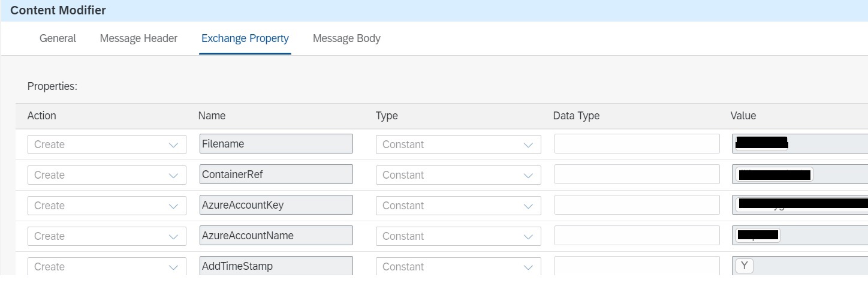Click Data Type field for Filename row
The height and width of the screenshot is (289, 868).
tap(637, 144)
